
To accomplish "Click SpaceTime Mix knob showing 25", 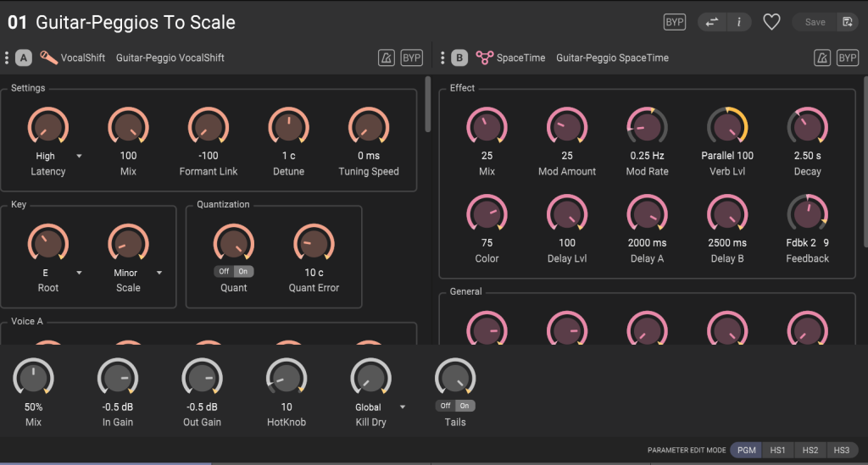I will [487, 126].
